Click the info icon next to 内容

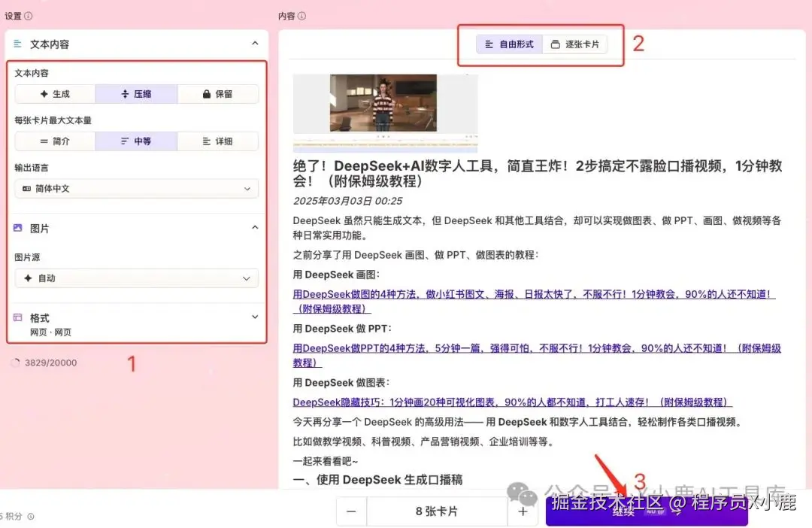(302, 15)
